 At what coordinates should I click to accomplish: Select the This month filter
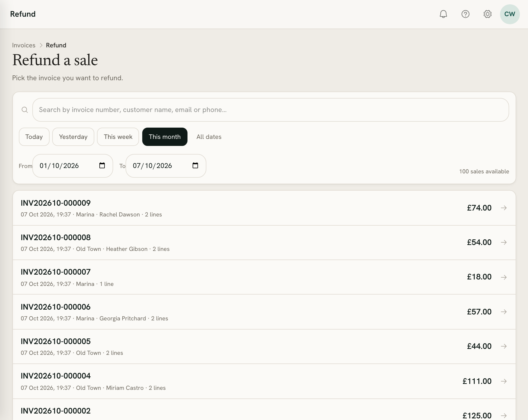pos(165,137)
